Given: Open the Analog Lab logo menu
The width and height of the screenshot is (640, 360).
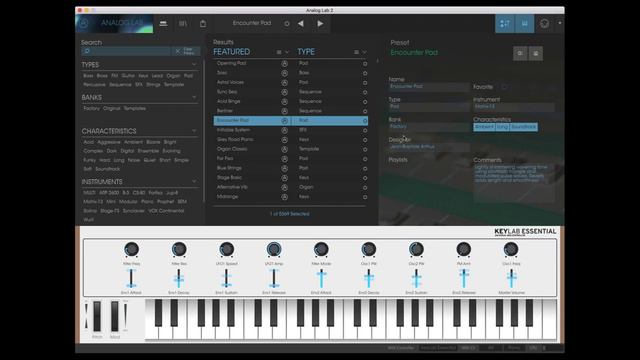Looking at the screenshot, I should (x=114, y=23).
